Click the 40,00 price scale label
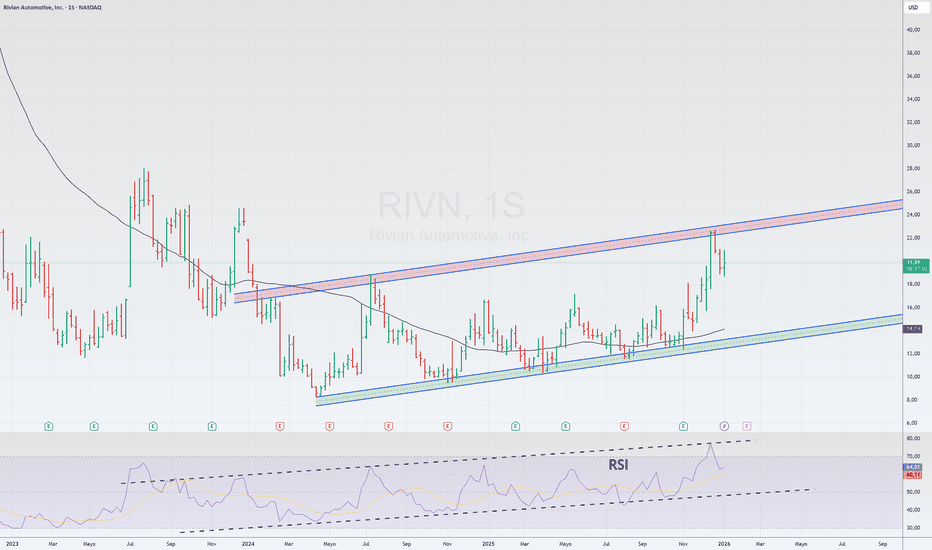This screenshot has height=550, width=932. 913,30
